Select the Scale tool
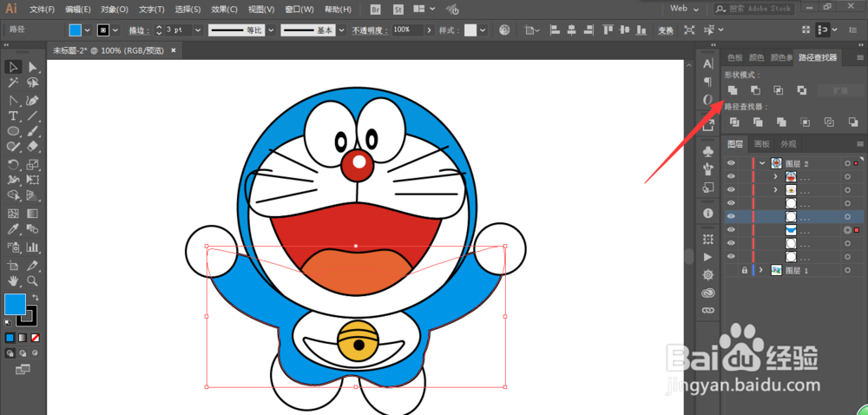Screen dimensions: 868x415 [x=33, y=164]
